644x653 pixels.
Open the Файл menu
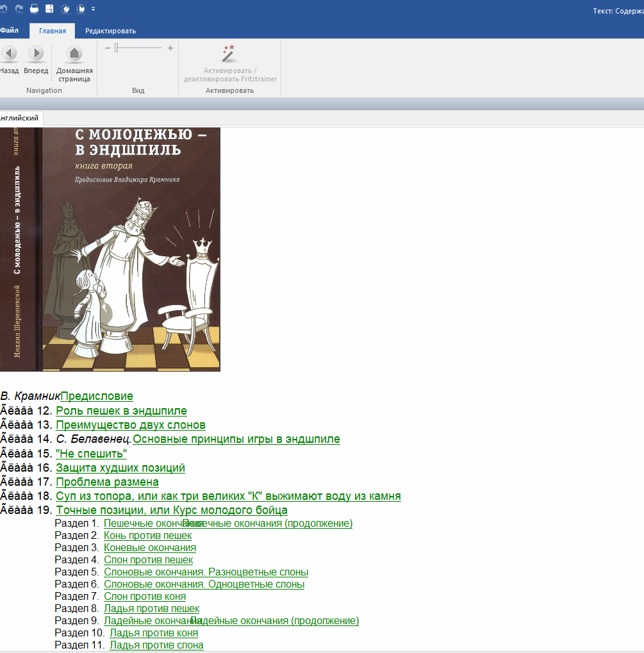pyautogui.click(x=9, y=31)
